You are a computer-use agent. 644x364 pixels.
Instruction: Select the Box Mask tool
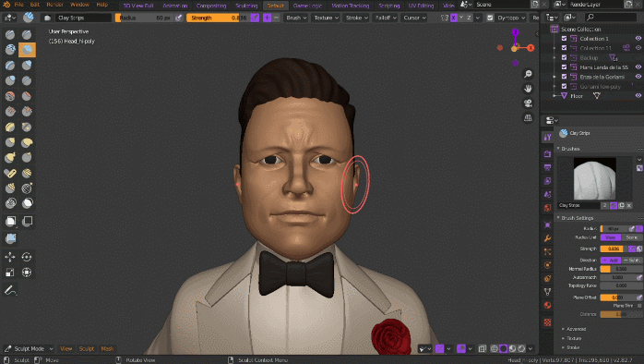(x=10, y=222)
